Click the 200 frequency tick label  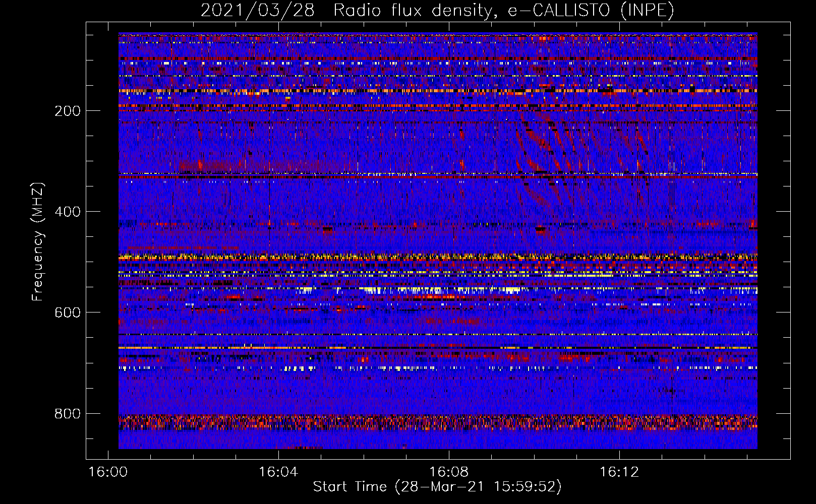click(67, 111)
